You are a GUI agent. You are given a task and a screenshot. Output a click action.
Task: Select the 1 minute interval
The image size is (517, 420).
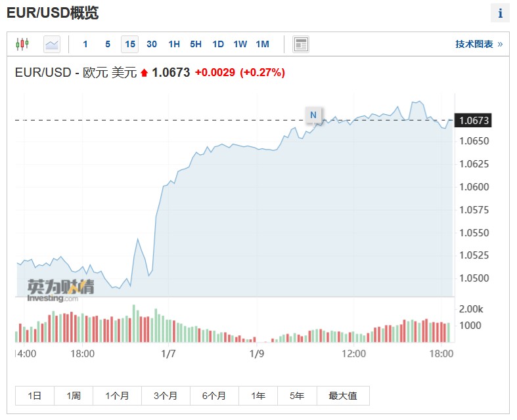tap(85, 44)
